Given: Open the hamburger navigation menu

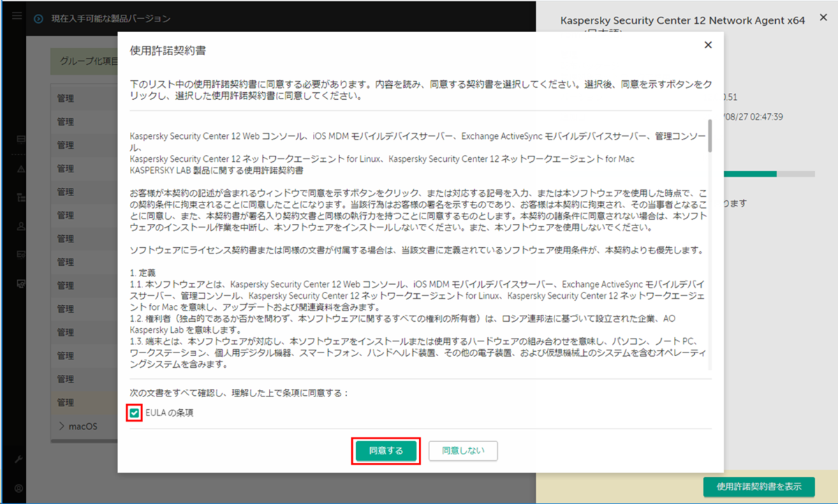Looking at the screenshot, I should tap(15, 15).
